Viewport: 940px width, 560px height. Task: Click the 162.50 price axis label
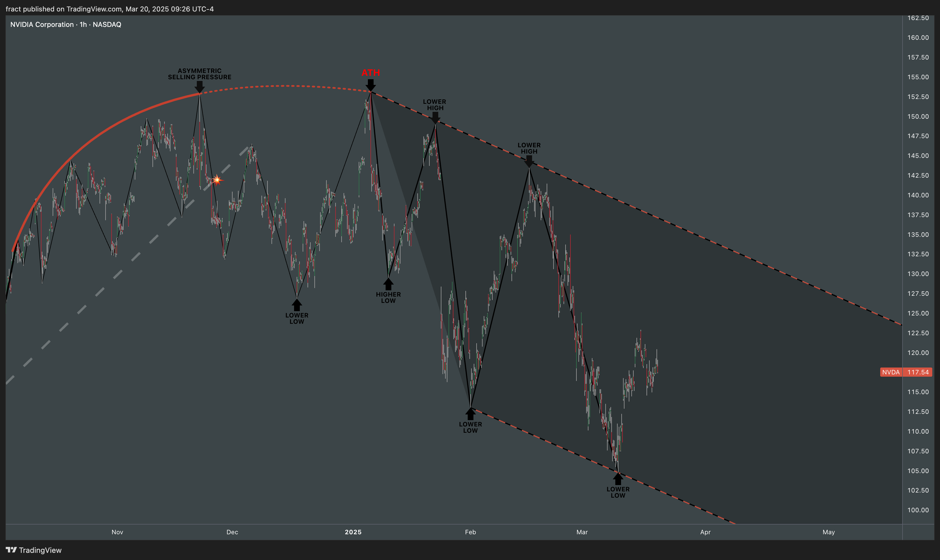(918, 18)
